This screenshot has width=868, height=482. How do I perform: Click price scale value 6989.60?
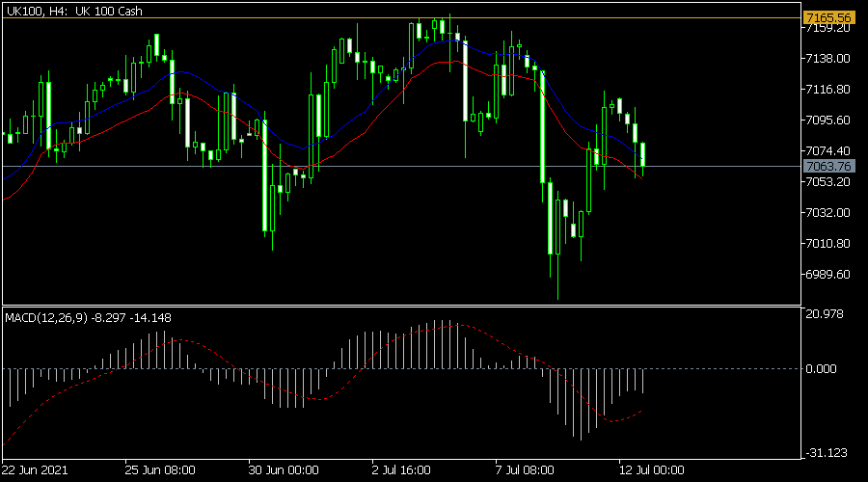coord(828,275)
